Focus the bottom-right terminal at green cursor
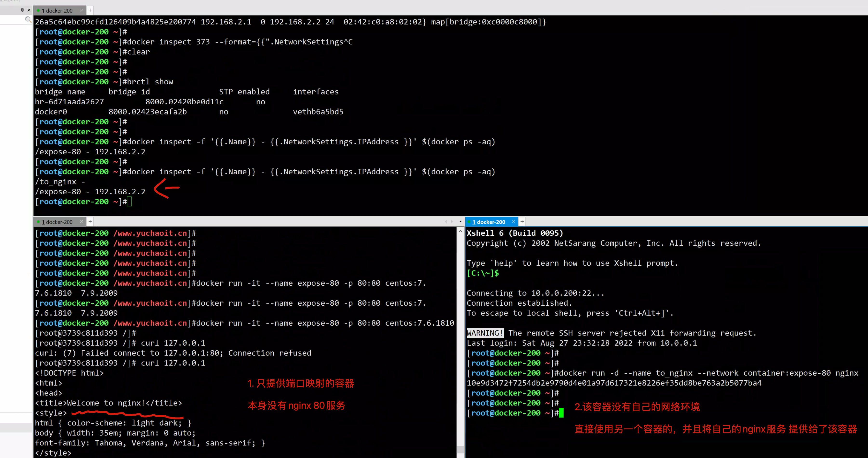This screenshot has width=868, height=458. point(561,413)
